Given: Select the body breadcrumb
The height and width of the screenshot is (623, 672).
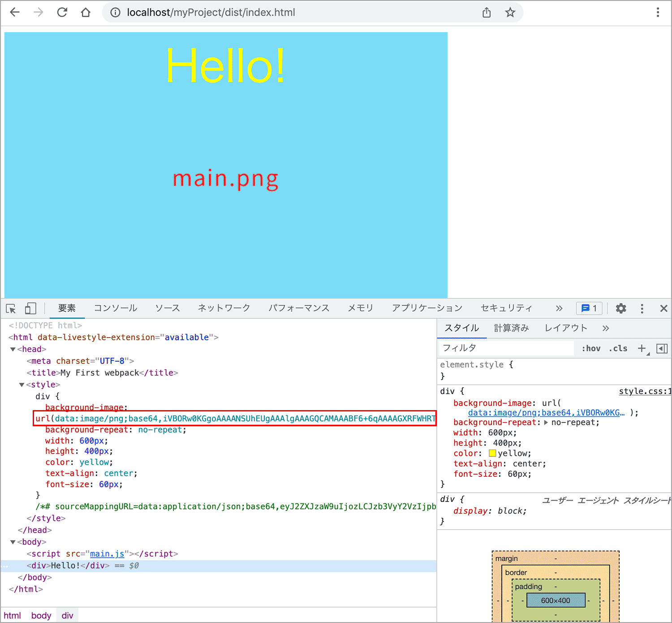Looking at the screenshot, I should coord(41,616).
